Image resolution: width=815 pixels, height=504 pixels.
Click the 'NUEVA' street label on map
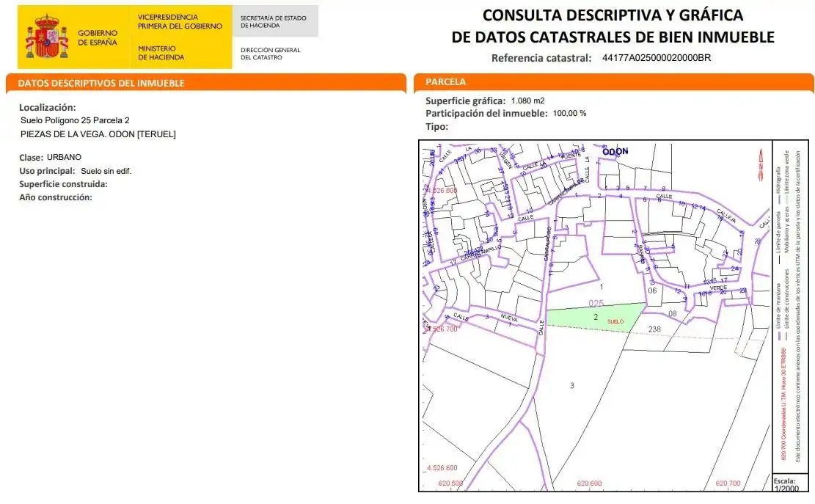click(509, 316)
